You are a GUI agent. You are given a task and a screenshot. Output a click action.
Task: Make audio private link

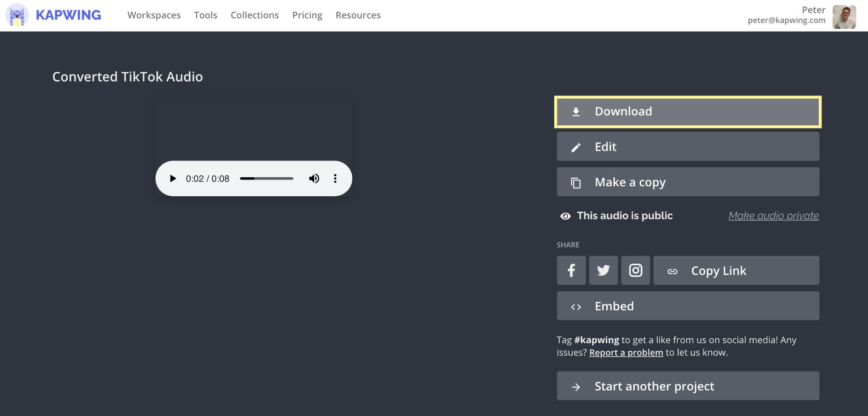pyautogui.click(x=774, y=216)
